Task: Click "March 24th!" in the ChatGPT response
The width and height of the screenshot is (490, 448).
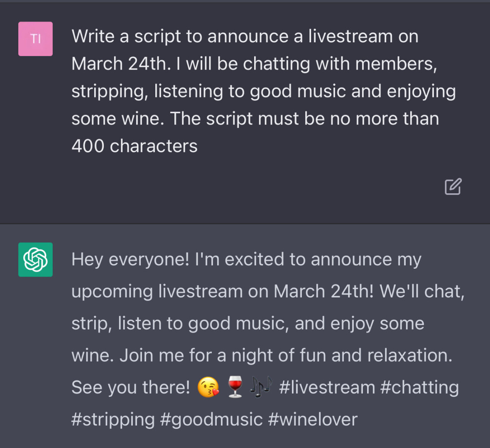Action: [x=324, y=292]
